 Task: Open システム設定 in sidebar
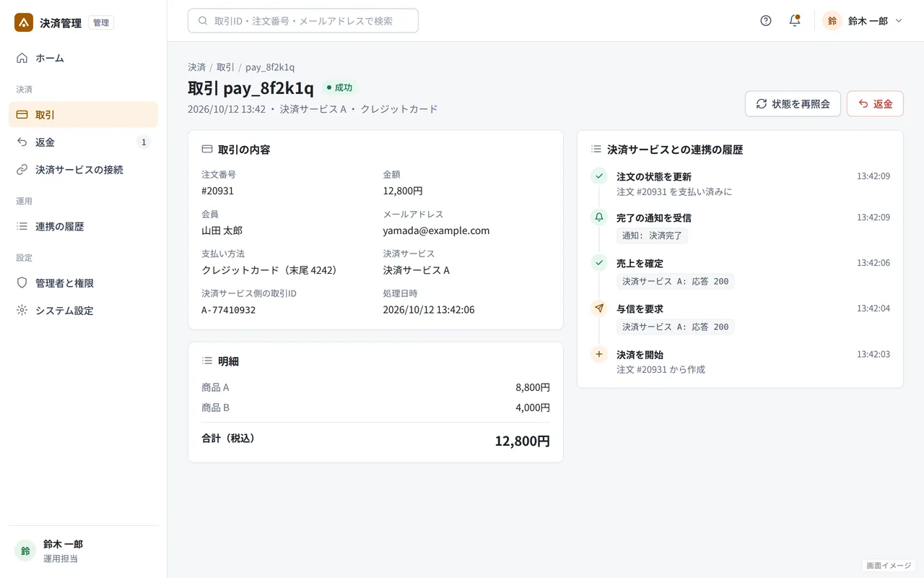tap(83, 311)
